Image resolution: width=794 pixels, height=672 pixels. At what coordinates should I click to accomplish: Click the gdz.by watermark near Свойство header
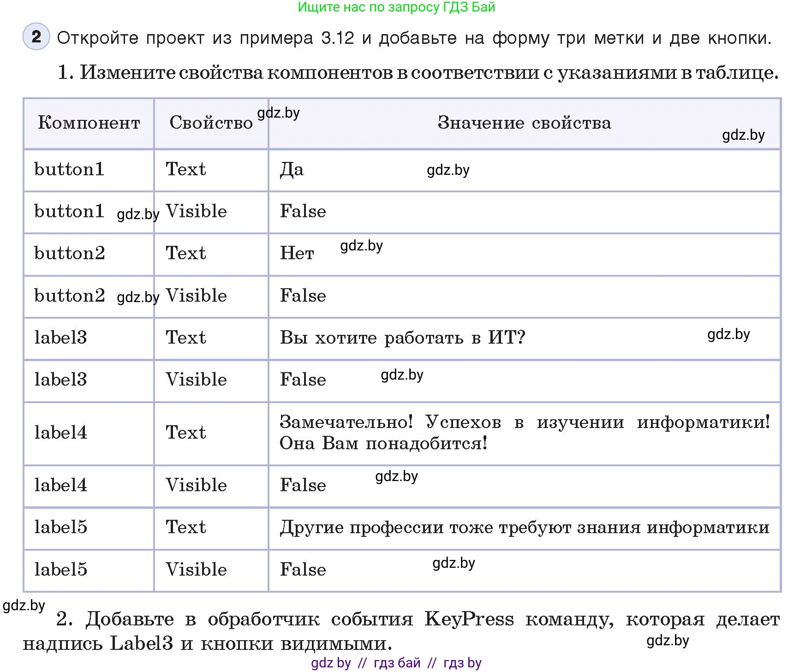tap(278, 113)
